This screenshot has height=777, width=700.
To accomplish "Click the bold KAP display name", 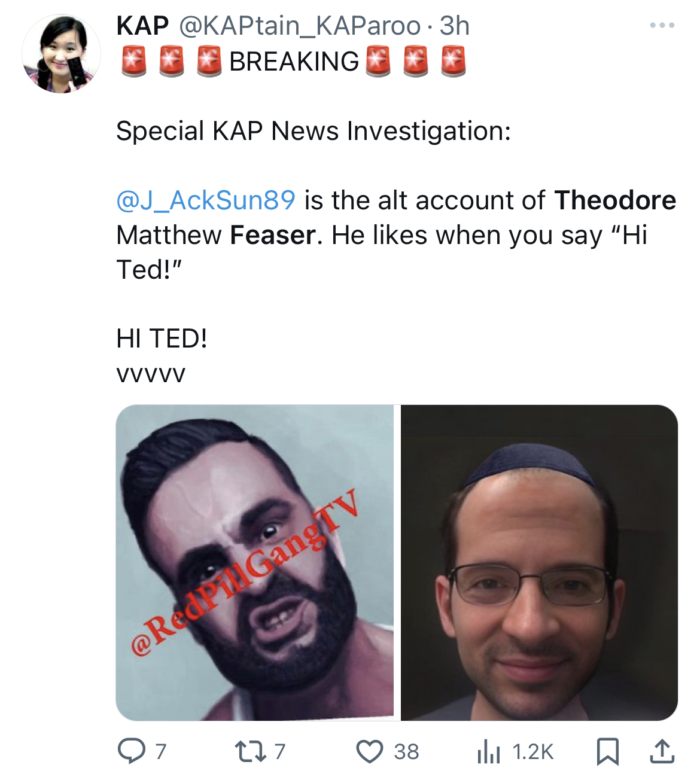I will pos(142,26).
